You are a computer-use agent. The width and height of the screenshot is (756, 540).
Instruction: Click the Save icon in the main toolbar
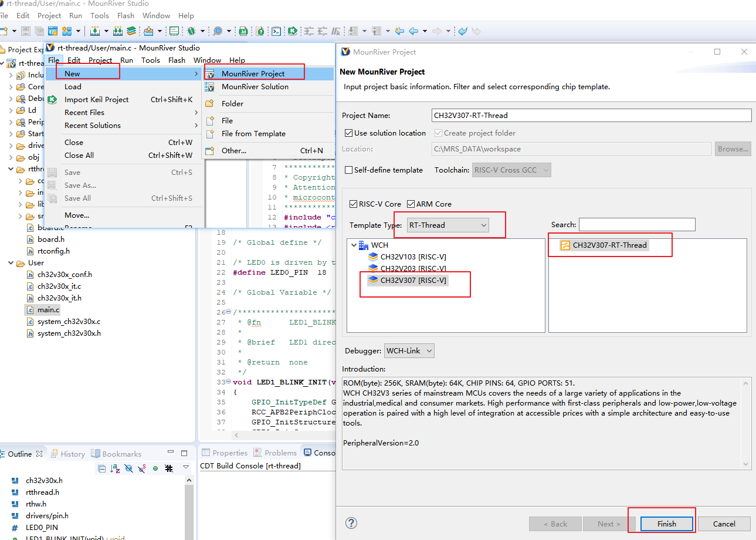point(26,31)
